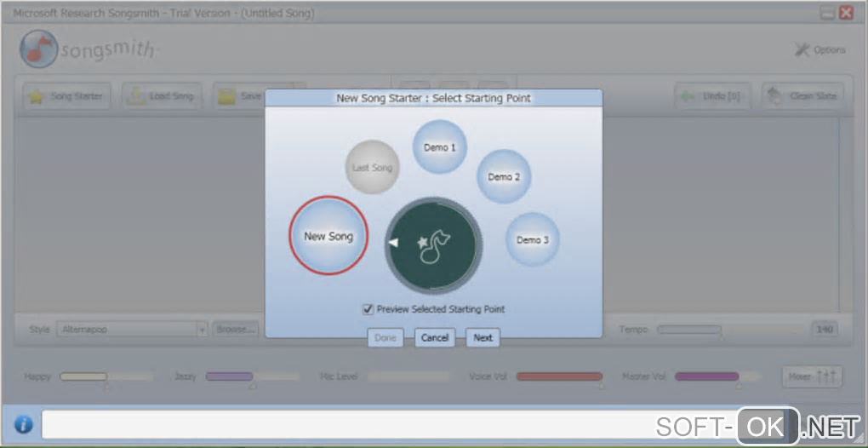Open Options with the tools icon
The width and height of the screenshot is (868, 448).
pyautogui.click(x=819, y=50)
